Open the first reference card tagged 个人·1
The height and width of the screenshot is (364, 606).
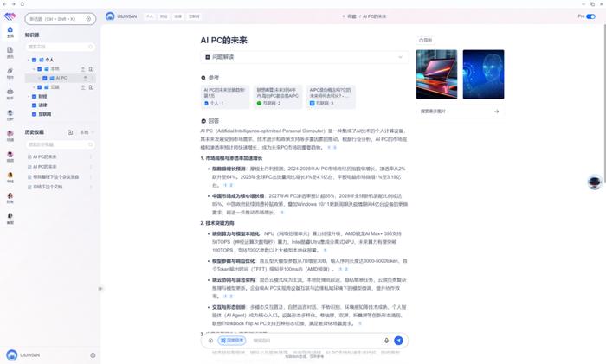(225, 97)
